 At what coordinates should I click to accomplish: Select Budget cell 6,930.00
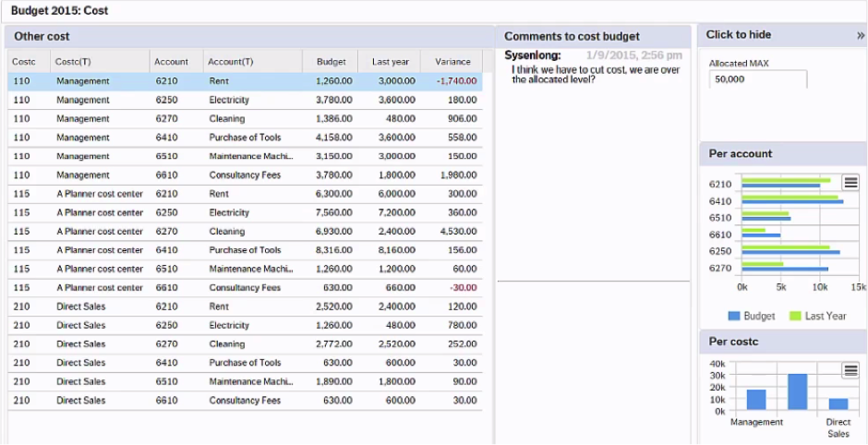(x=333, y=232)
